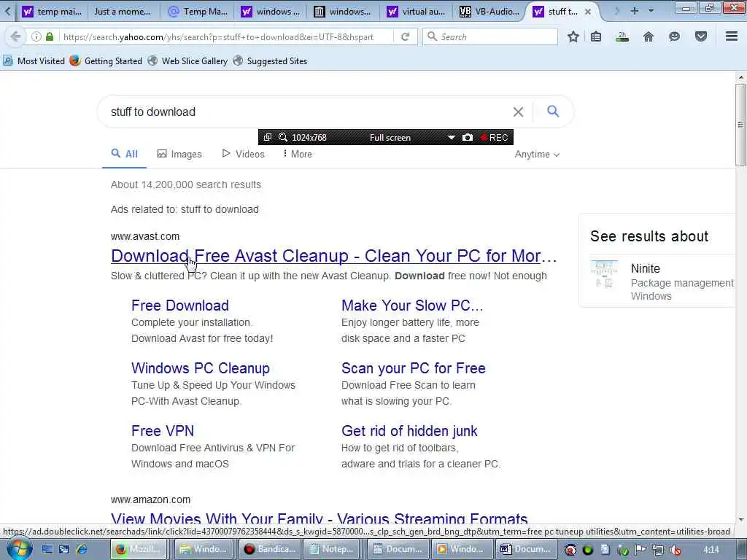Image resolution: width=747 pixels, height=560 pixels.
Task: Start recording with Bandicam REC button
Action: point(494,138)
